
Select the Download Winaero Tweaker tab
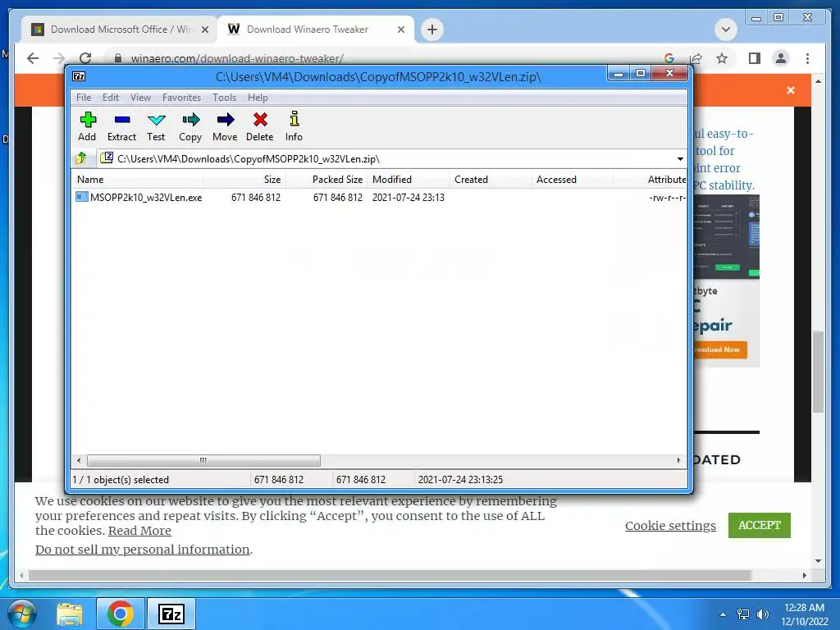click(316, 30)
